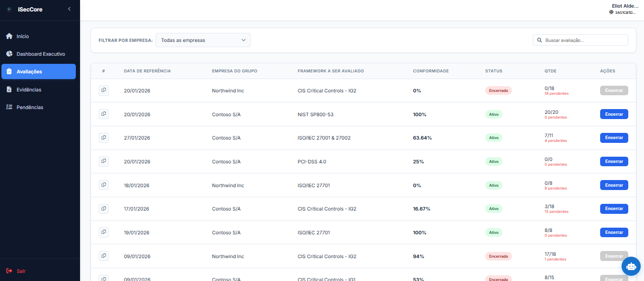Click the Evidências document icon

pyautogui.click(x=9, y=90)
